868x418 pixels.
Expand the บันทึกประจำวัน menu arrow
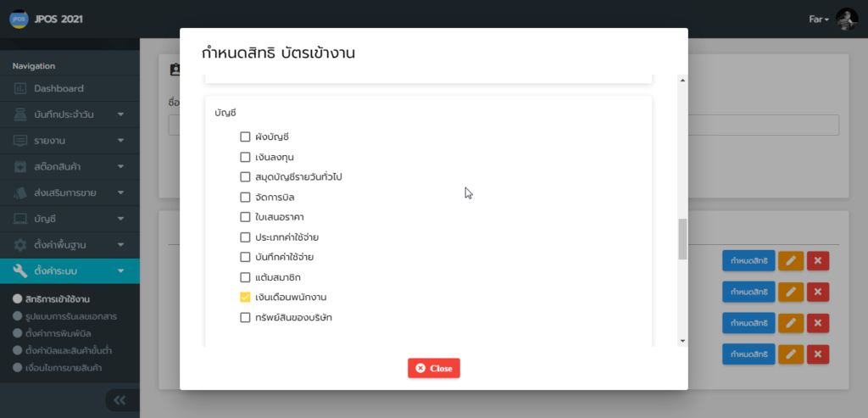[x=120, y=114]
